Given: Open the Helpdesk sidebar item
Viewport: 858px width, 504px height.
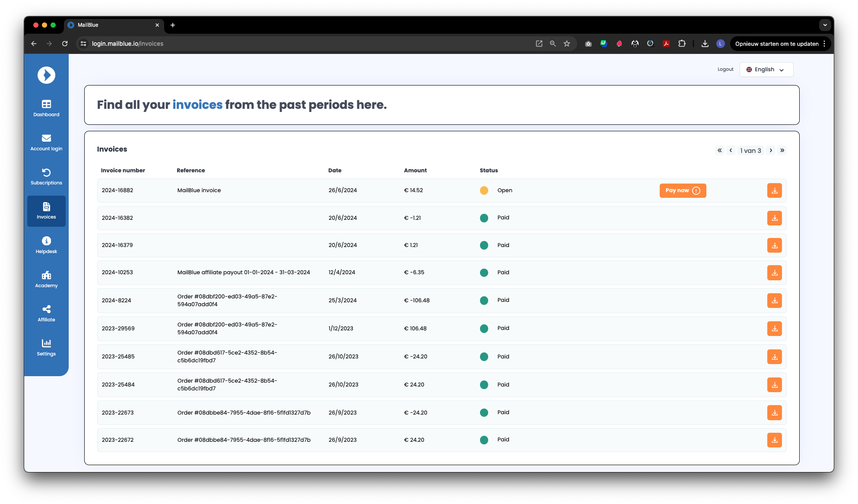Looking at the screenshot, I should point(46,245).
